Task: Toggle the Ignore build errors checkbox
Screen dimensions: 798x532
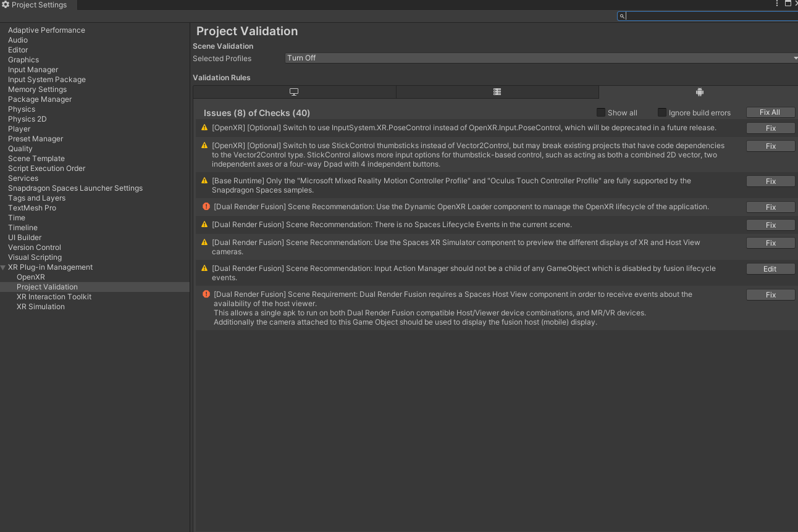Action: 662,112
